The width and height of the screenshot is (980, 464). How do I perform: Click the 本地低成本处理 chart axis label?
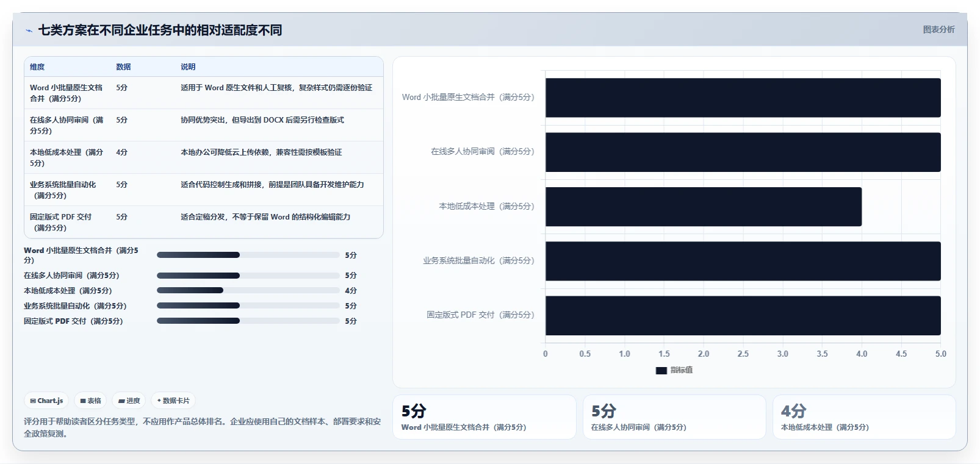click(x=486, y=207)
